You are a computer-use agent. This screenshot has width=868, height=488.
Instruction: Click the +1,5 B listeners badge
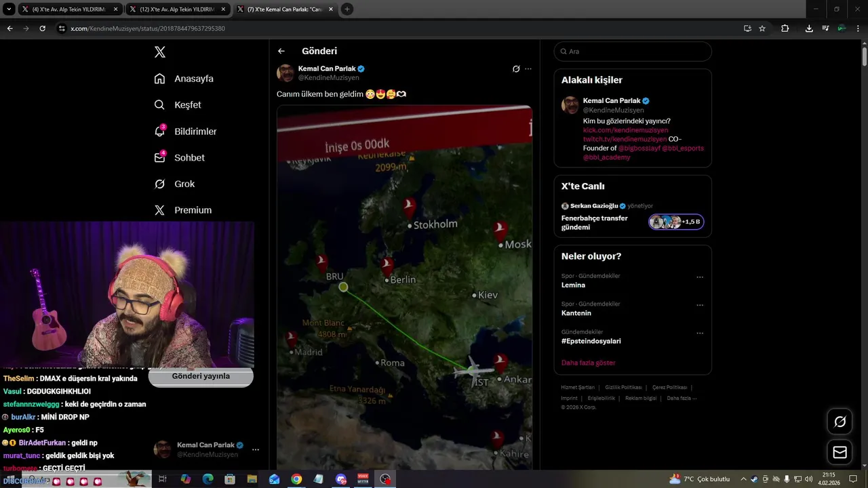pyautogui.click(x=676, y=222)
